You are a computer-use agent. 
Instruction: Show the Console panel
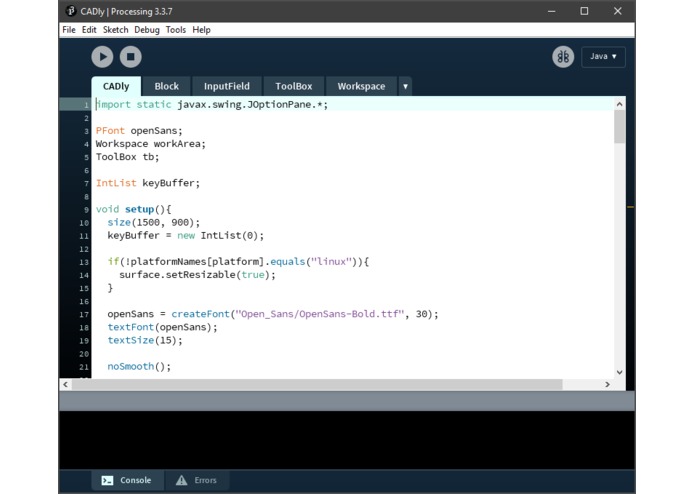pyautogui.click(x=127, y=480)
